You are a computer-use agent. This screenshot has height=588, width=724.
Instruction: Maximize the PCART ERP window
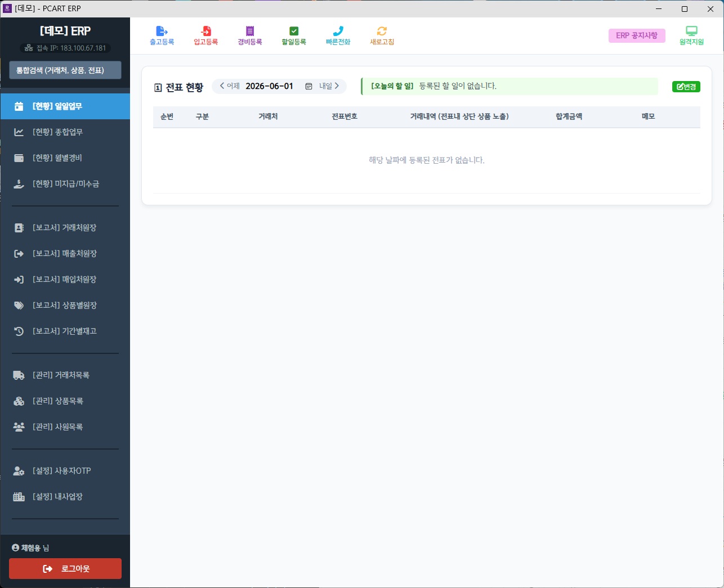685,8
